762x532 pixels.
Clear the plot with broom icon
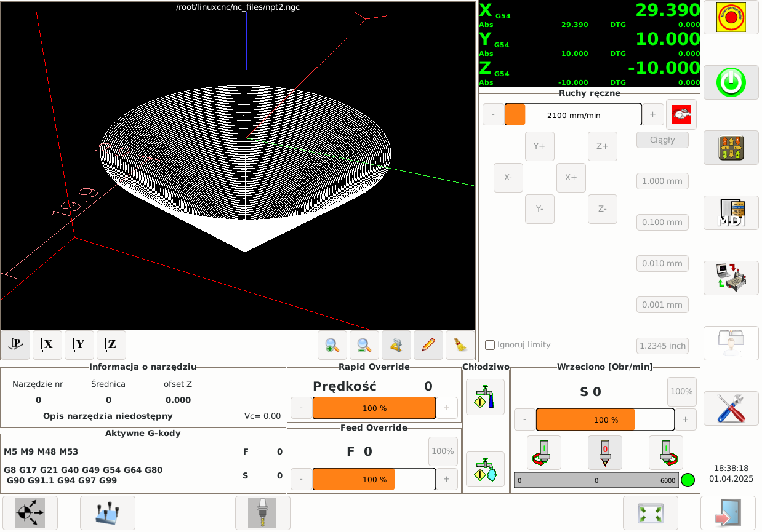tap(460, 345)
